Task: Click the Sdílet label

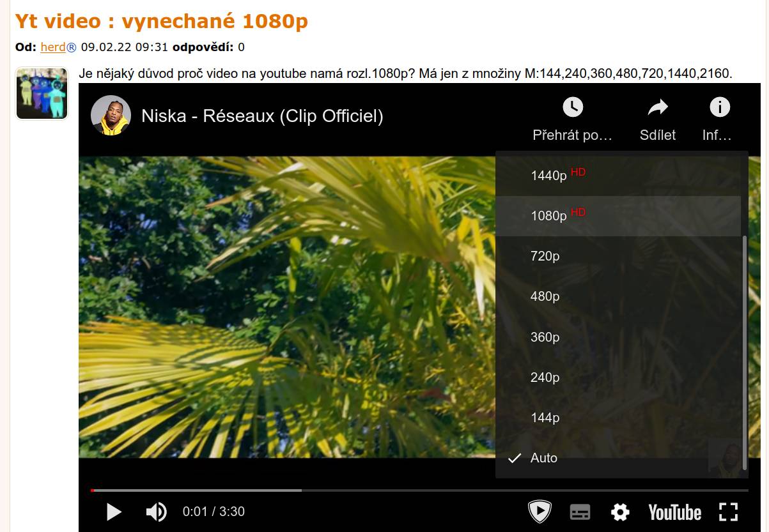Action: point(658,135)
